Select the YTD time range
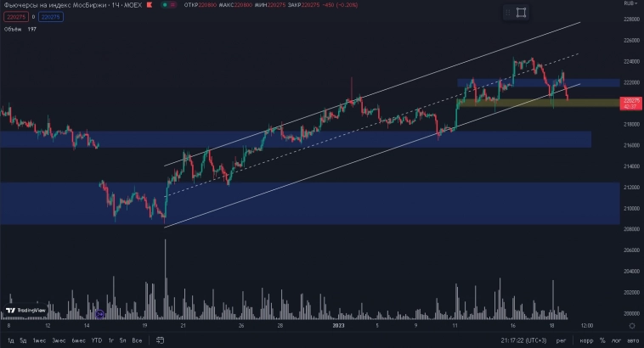 pyautogui.click(x=97, y=340)
